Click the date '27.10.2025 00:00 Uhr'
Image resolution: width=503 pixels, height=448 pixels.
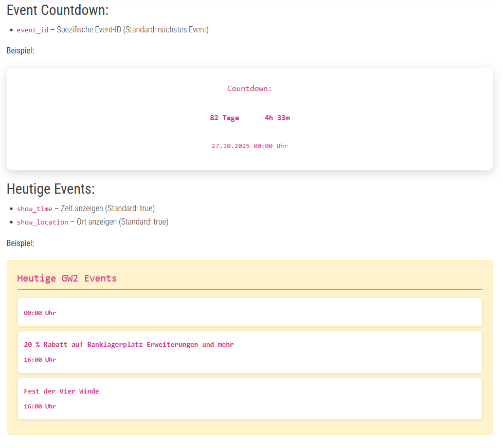[x=249, y=146]
